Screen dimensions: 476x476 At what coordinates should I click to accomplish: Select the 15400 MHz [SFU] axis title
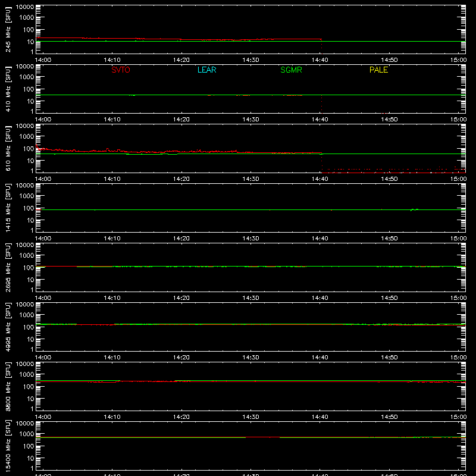tap(8, 446)
